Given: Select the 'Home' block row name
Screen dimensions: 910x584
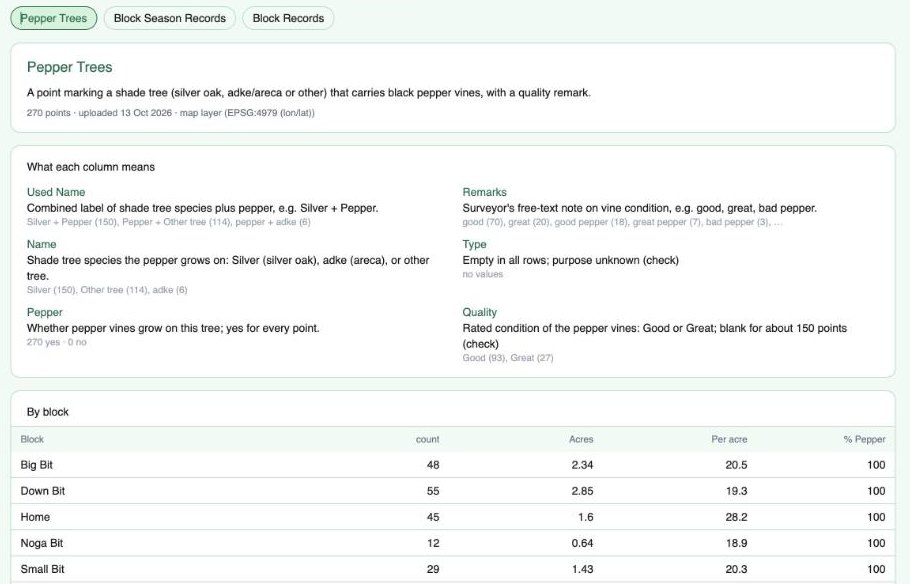Looking at the screenshot, I should pos(35,517).
